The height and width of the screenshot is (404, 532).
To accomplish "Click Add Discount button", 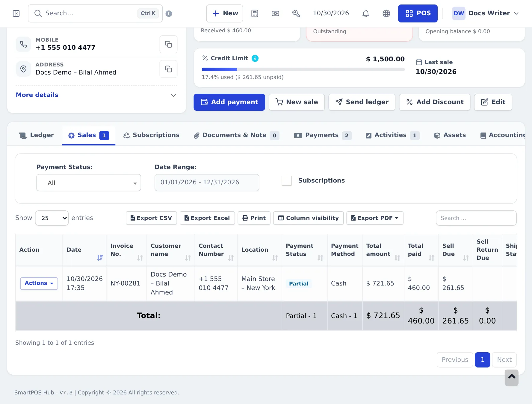I will point(435,102).
